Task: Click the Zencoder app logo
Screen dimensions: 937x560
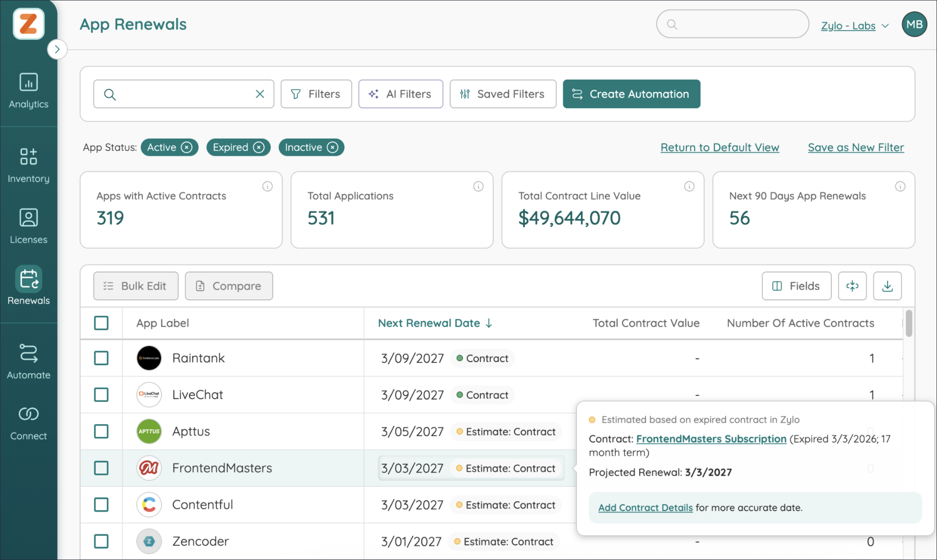Action: (x=149, y=541)
